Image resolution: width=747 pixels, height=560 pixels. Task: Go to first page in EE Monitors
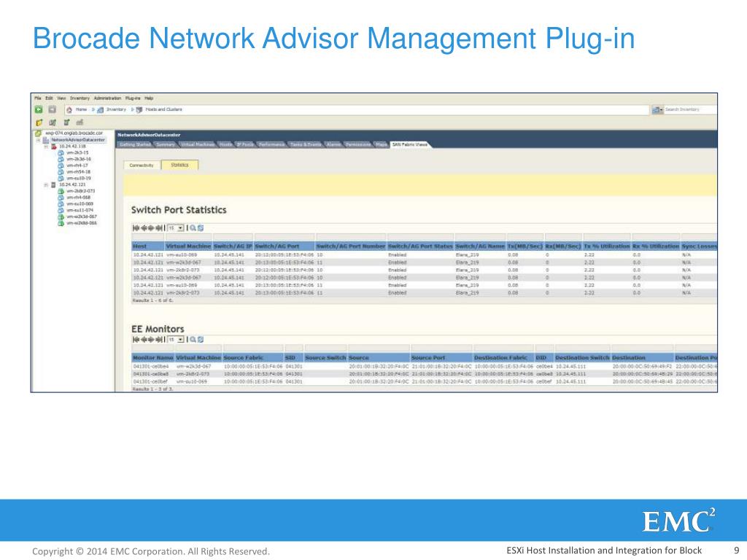point(136,340)
